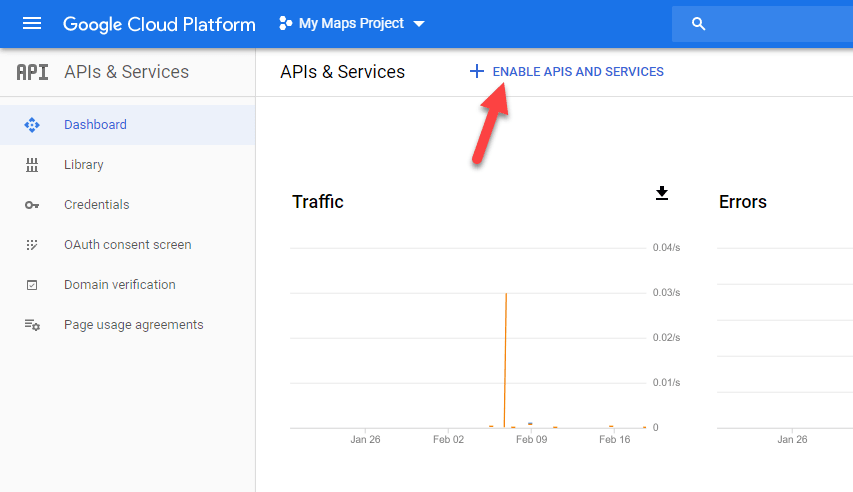
Task: Select Dashboard in the sidebar
Action: pos(95,125)
